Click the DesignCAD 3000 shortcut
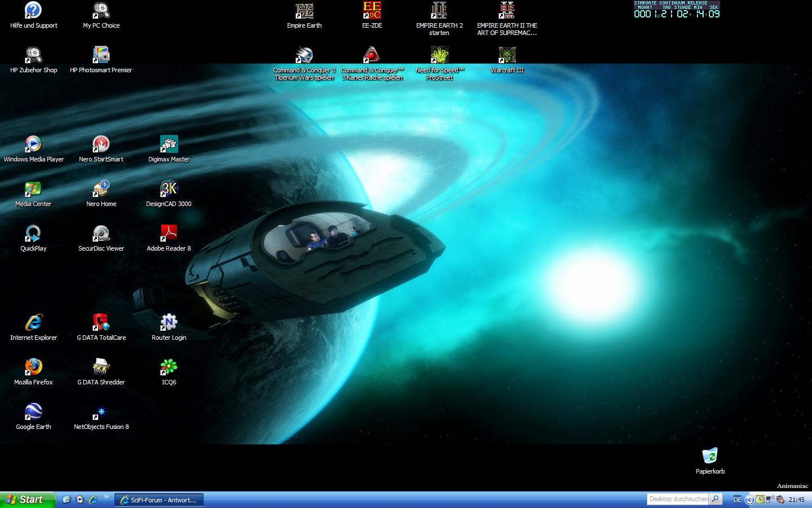 pyautogui.click(x=169, y=189)
